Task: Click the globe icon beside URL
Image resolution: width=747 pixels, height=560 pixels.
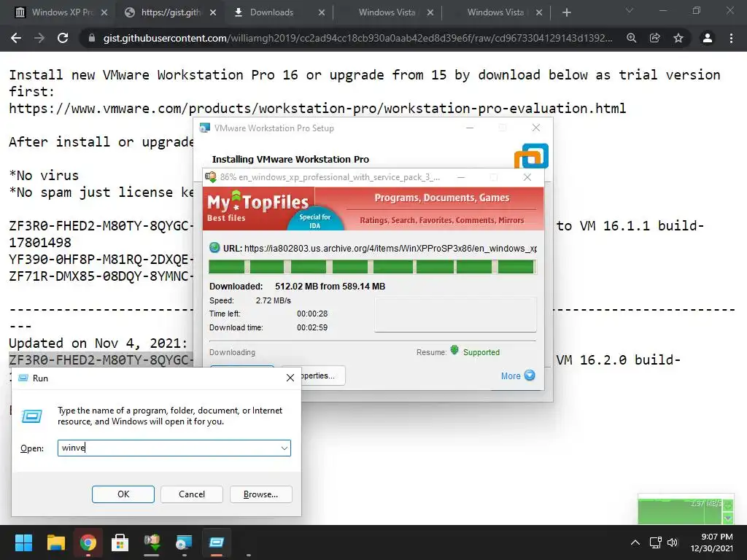Action: coord(214,248)
